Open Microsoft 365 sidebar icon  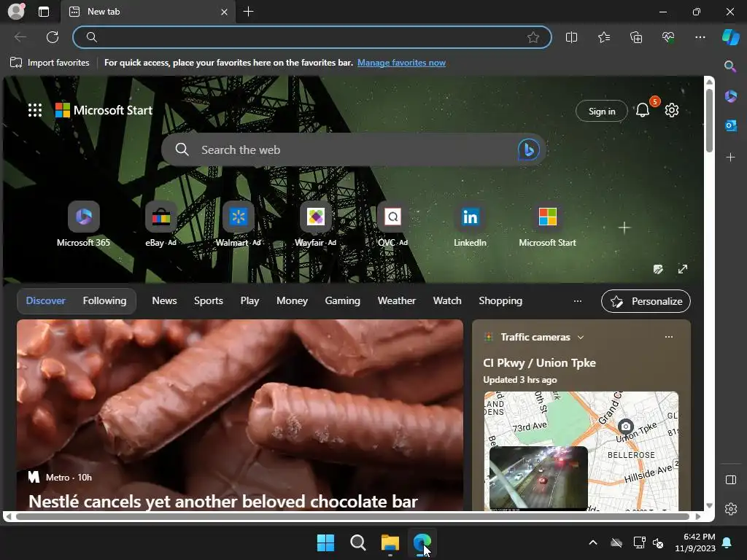click(730, 96)
